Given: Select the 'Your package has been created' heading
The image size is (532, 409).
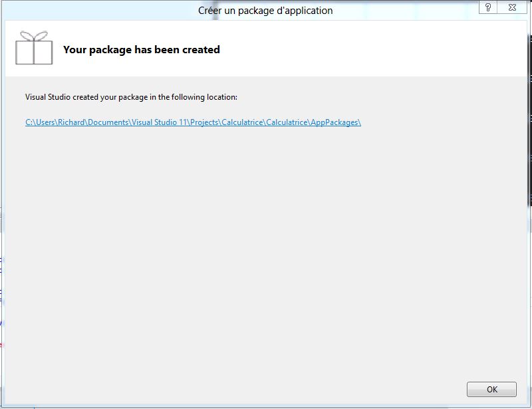Looking at the screenshot, I should pyautogui.click(x=142, y=50).
